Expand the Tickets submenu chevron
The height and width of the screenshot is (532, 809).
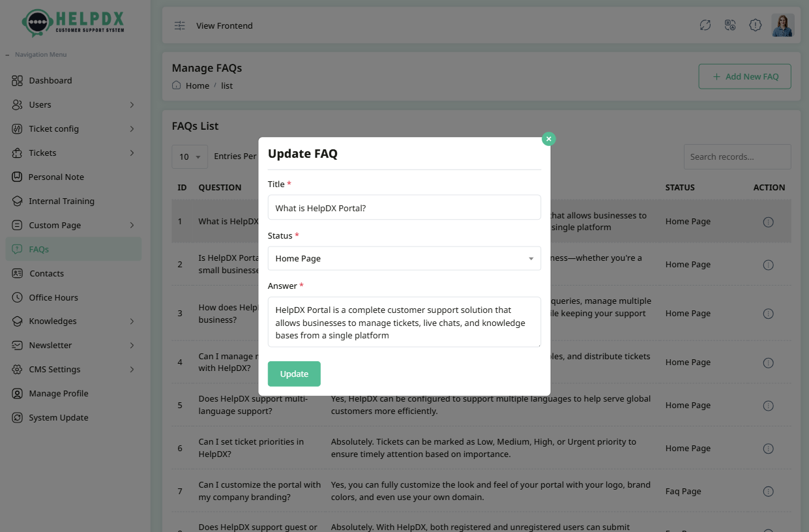(x=132, y=153)
